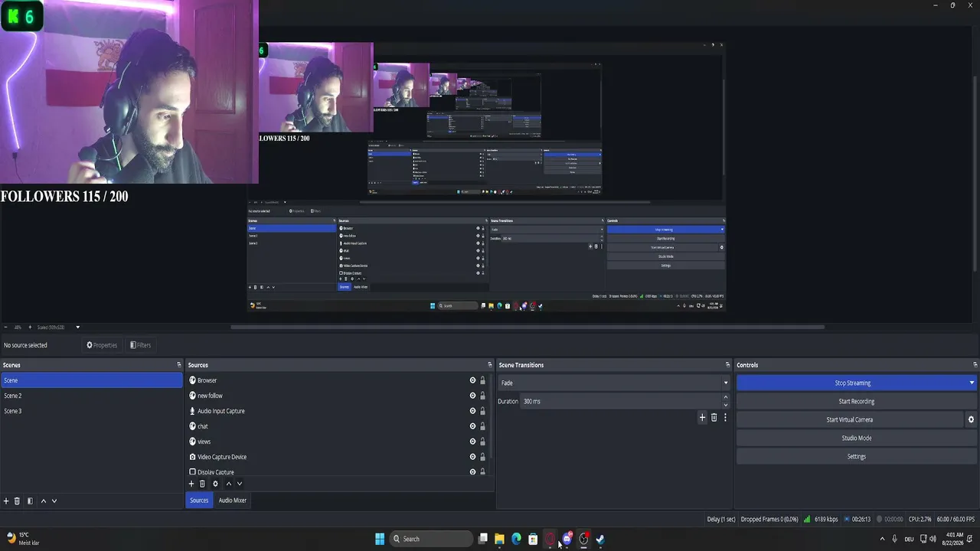Switch to the Audio Mixer tab
The width and height of the screenshot is (980, 551).
(233, 500)
